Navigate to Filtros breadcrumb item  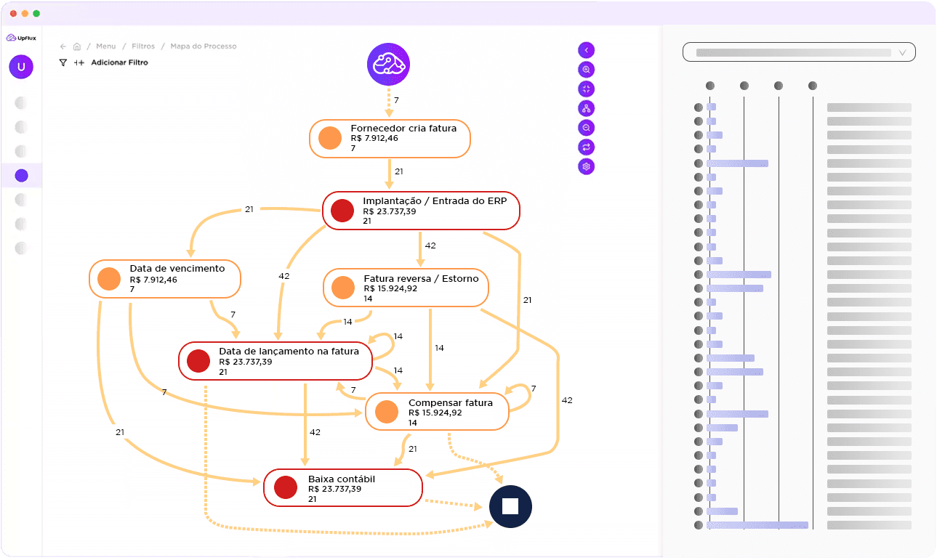tap(142, 46)
